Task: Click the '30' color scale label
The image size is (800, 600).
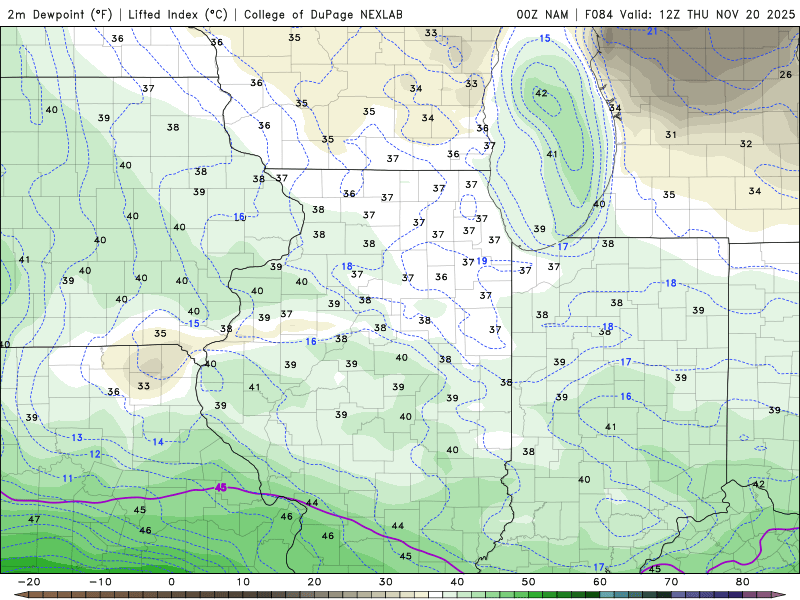Action: click(386, 582)
